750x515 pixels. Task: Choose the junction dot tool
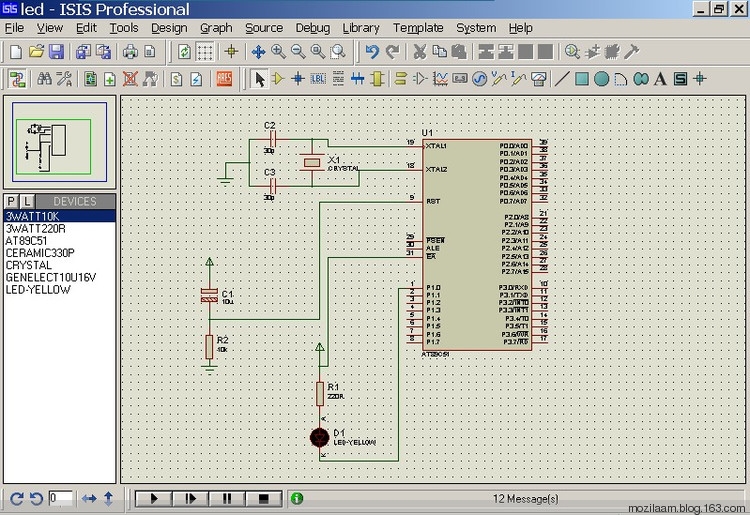[298, 78]
